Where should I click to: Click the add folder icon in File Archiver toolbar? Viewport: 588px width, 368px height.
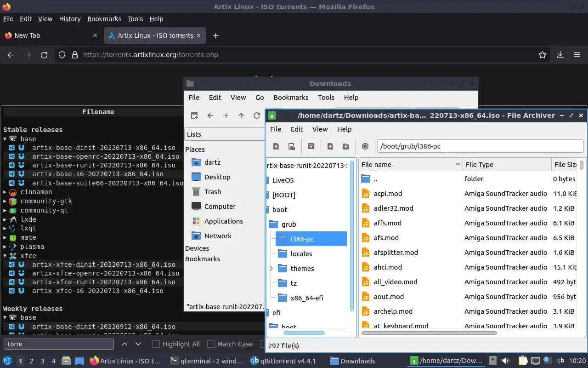click(346, 146)
